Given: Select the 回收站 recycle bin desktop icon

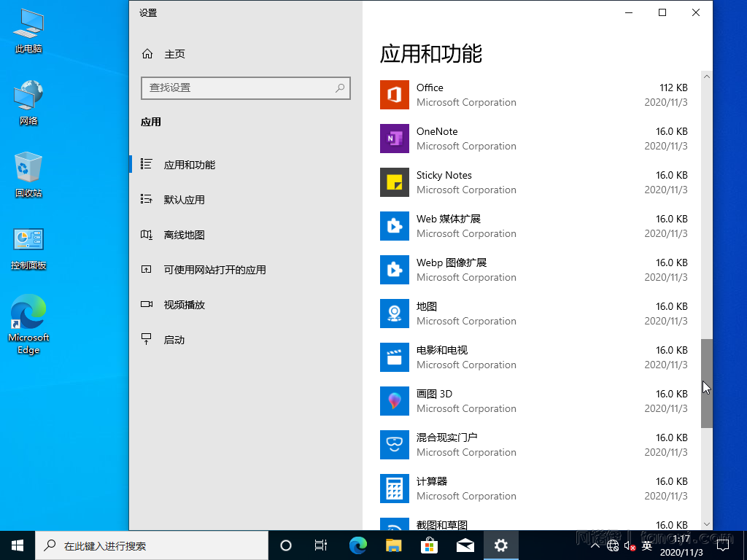Looking at the screenshot, I should point(28,175).
